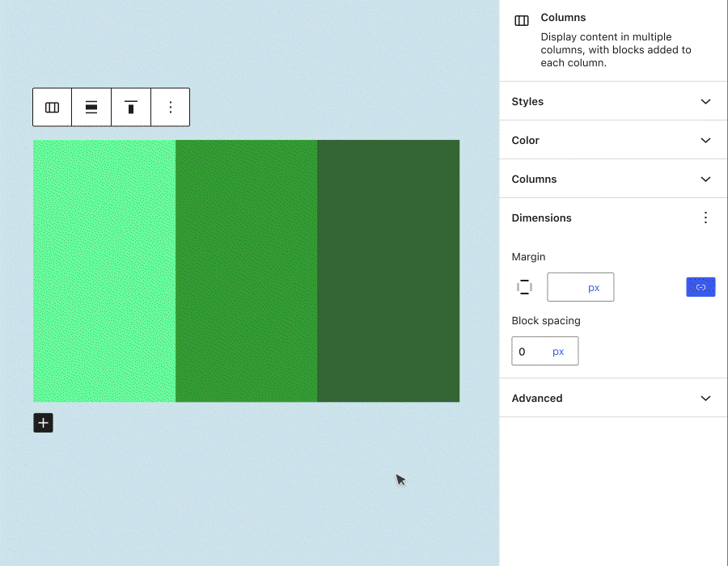Viewport: 728px width, 566px height.
Task: Focus the Block spacing value field
Action: click(531, 352)
